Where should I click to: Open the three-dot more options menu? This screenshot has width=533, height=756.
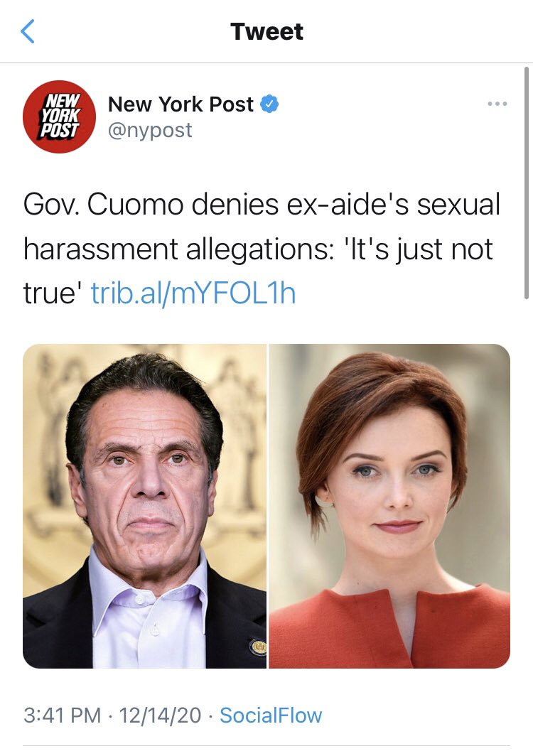[x=497, y=104]
